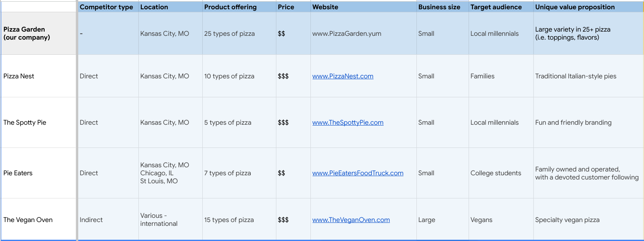Viewport: 644px width, 241px height.
Task: Open the www.PizzaNest.com link
Action: pos(343,76)
